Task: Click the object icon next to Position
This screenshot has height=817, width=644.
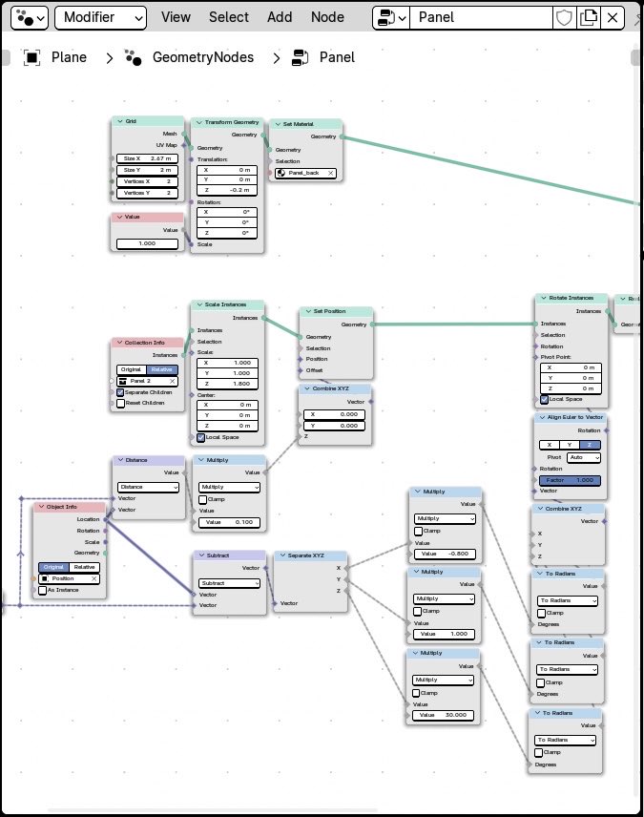Action: tap(44, 579)
